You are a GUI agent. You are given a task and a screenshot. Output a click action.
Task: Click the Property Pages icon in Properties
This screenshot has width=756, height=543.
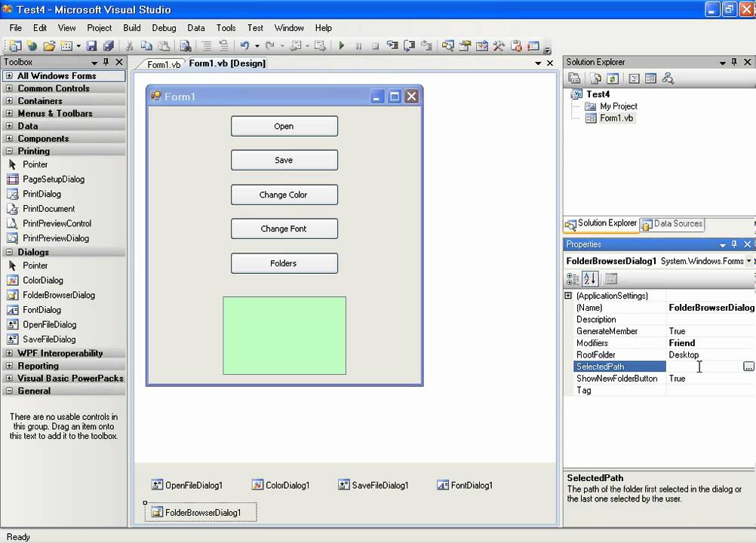pyautogui.click(x=611, y=278)
